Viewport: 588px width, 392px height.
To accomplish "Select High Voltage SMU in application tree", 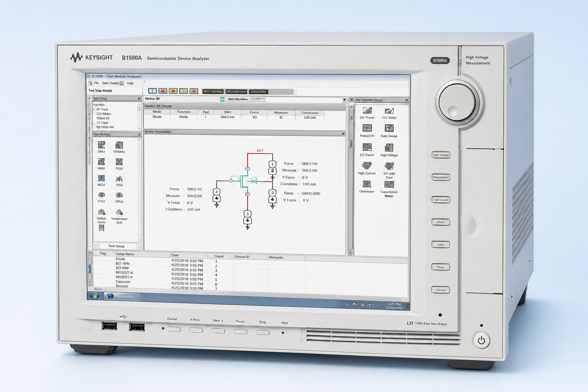I will tap(105, 127).
